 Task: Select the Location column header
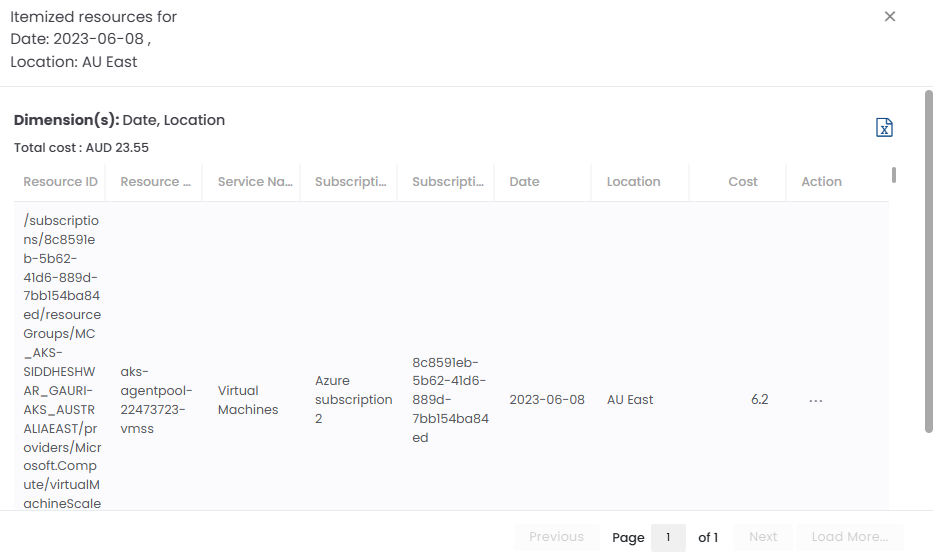[633, 182]
